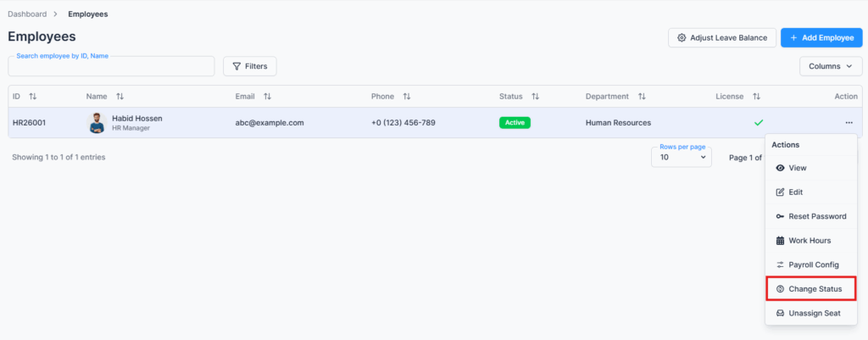This screenshot has width=868, height=340.
Task: Click the Unassign Seat icon
Action: tap(780, 313)
